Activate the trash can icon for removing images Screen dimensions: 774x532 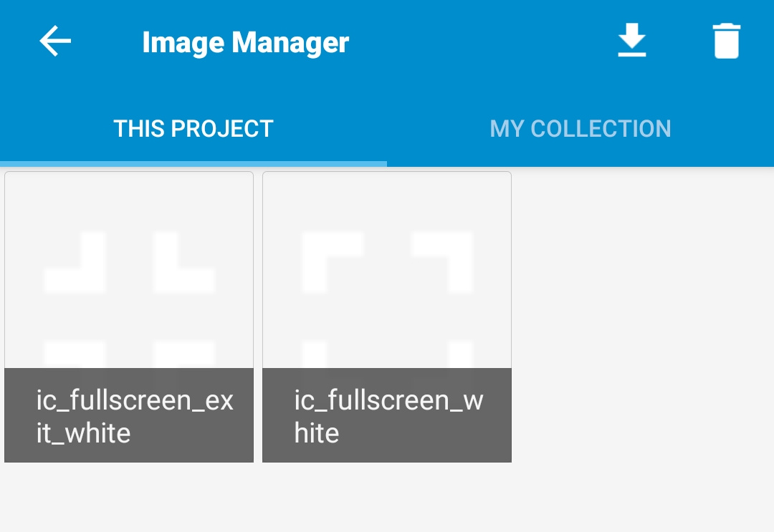coord(726,41)
